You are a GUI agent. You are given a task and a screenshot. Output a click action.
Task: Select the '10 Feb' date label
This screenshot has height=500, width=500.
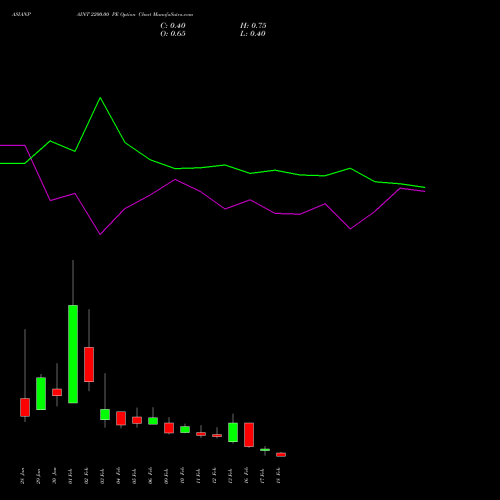pos(183,476)
